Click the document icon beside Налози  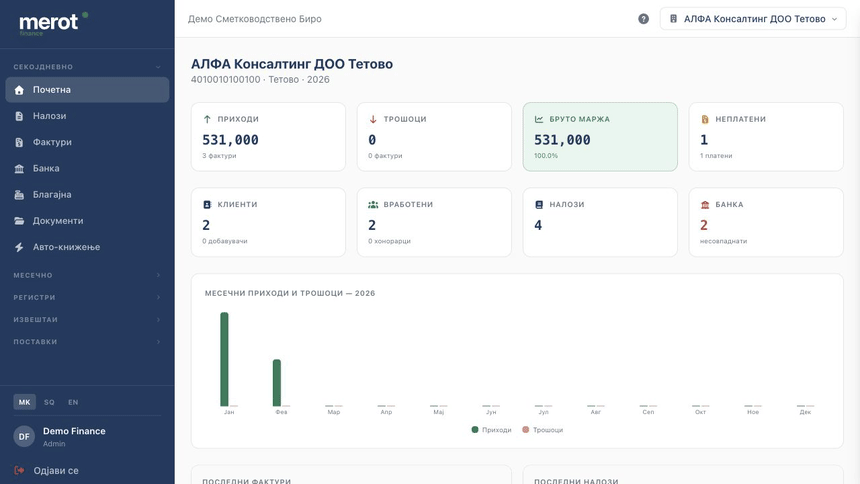click(19, 116)
